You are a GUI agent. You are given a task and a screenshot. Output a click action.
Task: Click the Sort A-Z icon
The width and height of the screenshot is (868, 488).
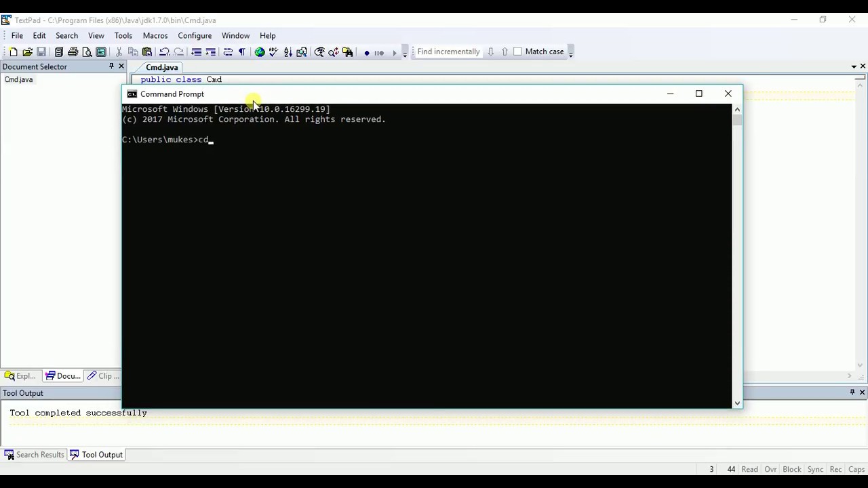click(x=288, y=52)
